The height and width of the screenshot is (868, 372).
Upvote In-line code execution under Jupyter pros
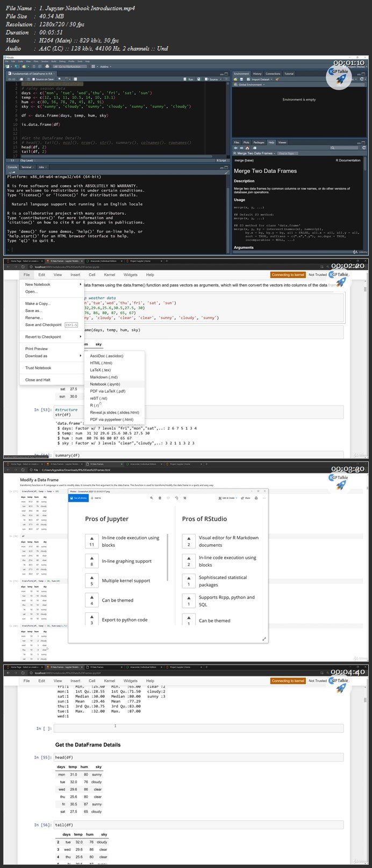(91, 538)
